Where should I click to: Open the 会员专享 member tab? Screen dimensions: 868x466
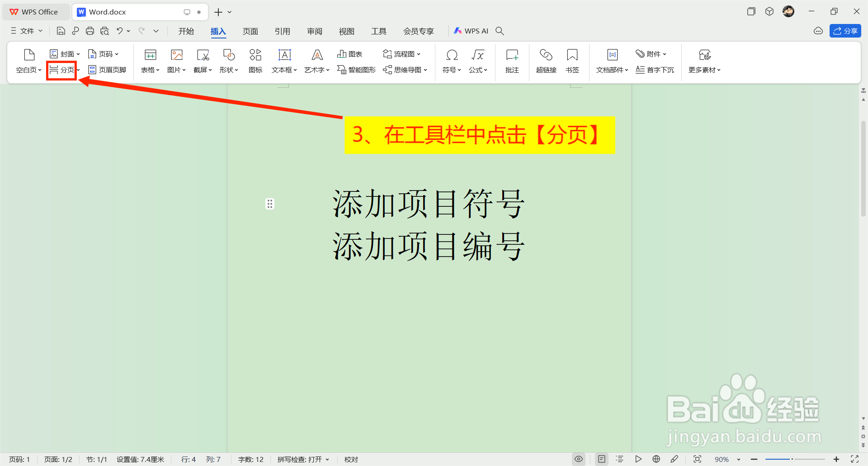(418, 31)
